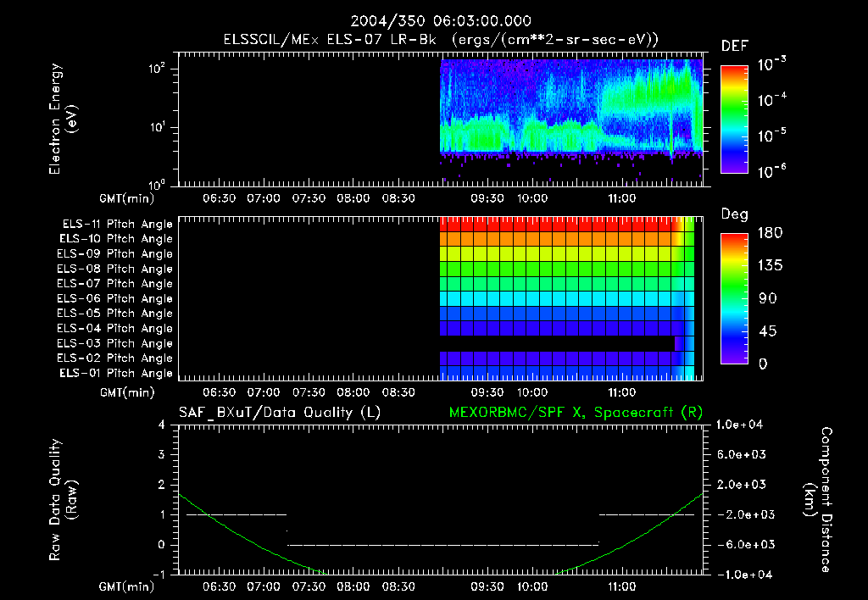
Task: Select the ELS-09 Pitch Angle row label
Action: (x=115, y=254)
